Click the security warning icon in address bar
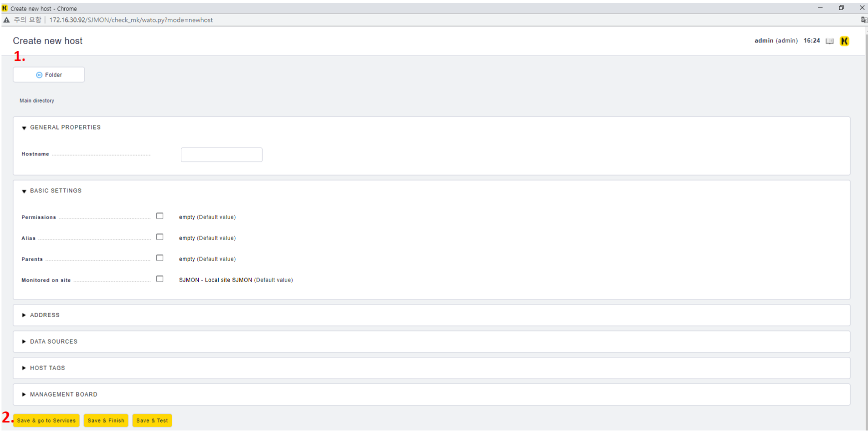Image resolution: width=868 pixels, height=433 pixels. click(6, 20)
